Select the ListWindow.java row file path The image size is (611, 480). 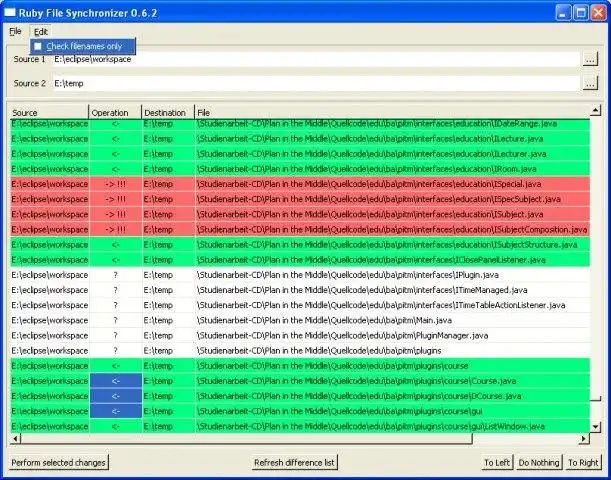pos(371,427)
